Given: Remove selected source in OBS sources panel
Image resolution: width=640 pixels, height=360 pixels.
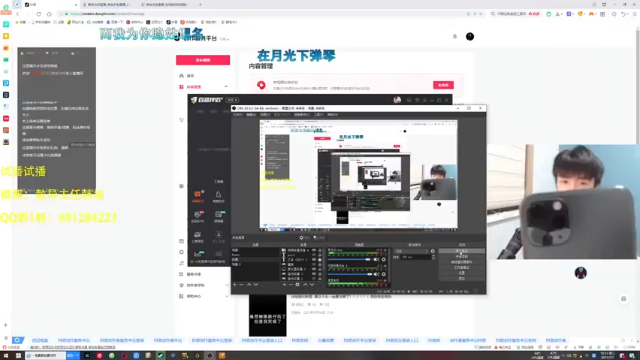Looking at the screenshot, I should tap(291, 284).
